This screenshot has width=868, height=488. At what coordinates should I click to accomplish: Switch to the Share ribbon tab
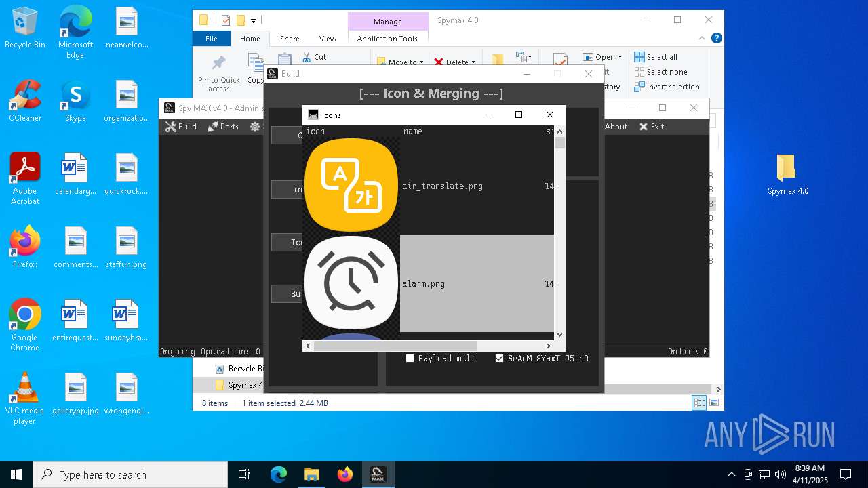pyautogui.click(x=290, y=39)
